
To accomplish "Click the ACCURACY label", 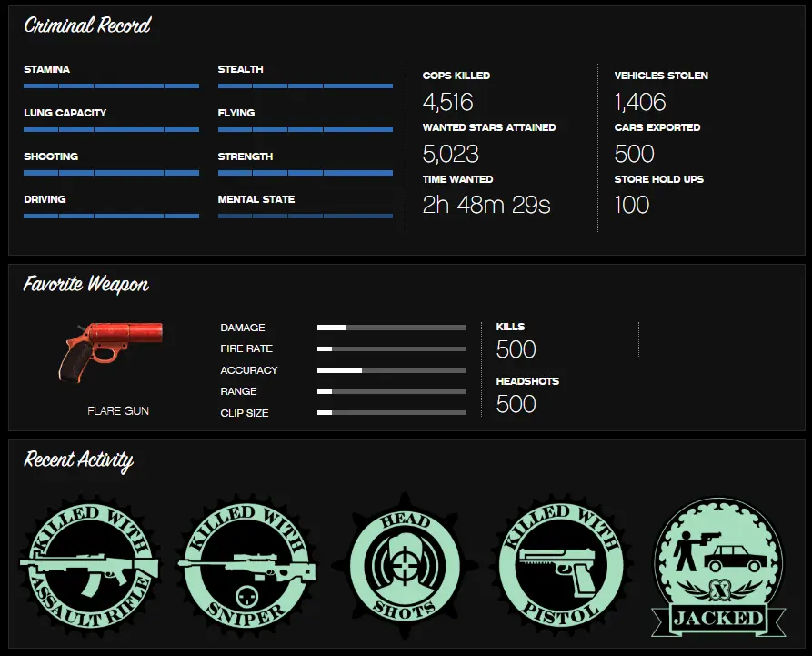I will [249, 370].
